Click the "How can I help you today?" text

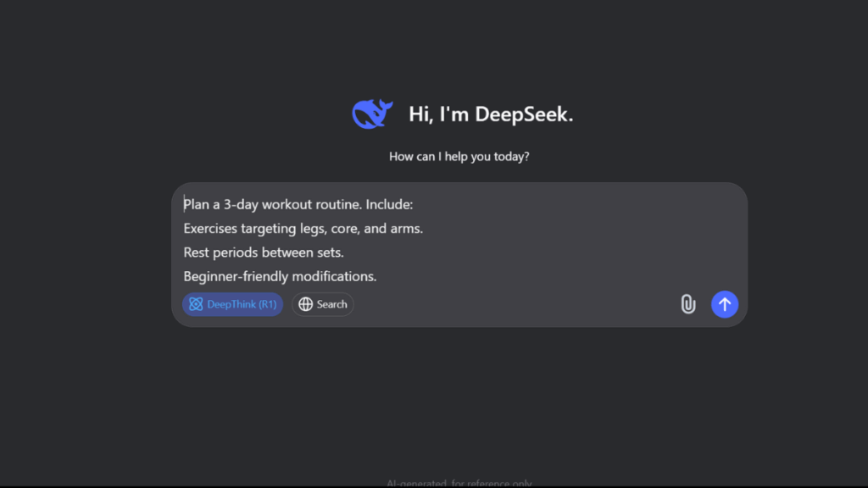459,157
